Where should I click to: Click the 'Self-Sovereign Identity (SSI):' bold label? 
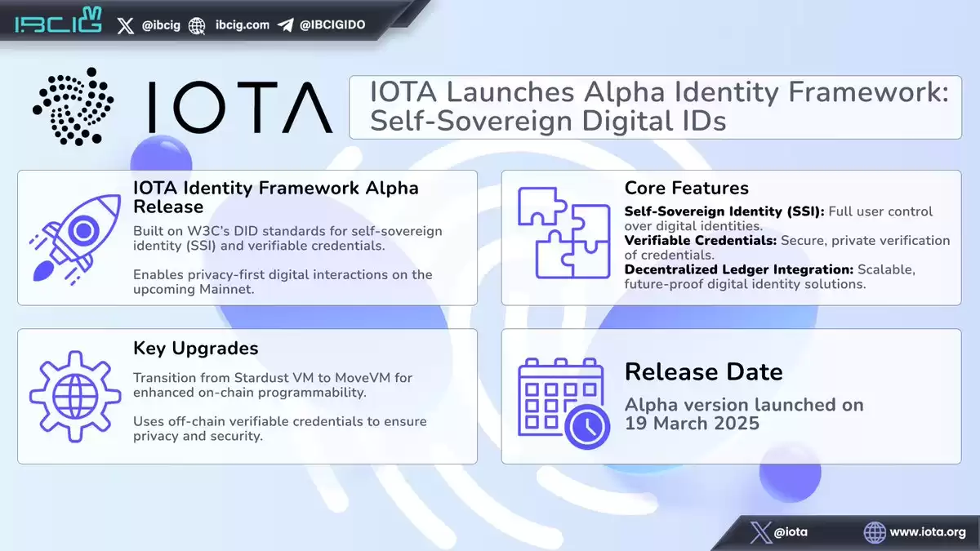724,211
